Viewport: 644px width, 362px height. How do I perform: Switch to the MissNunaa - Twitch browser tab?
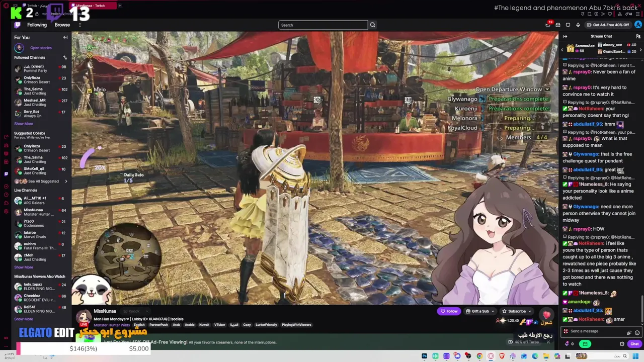(94, 6)
